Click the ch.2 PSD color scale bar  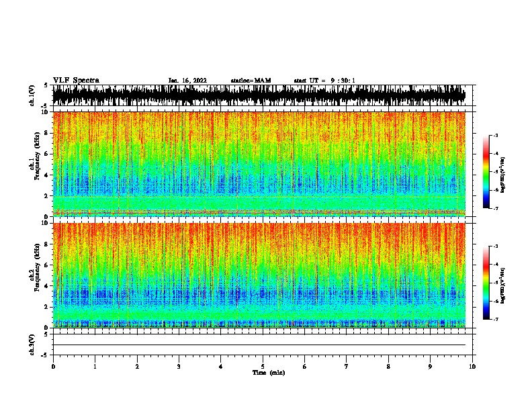pos(486,283)
